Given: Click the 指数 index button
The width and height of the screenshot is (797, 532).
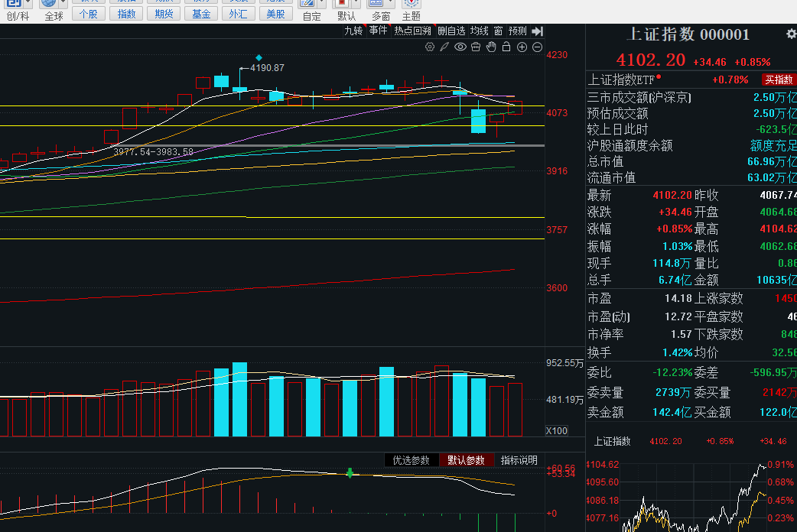Looking at the screenshot, I should [126, 14].
